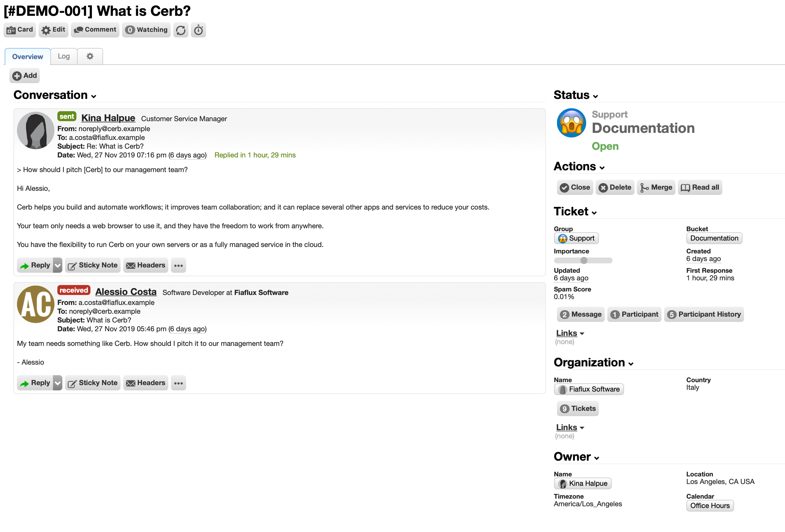The image size is (785, 532).
Task: Delete the ticket via Delete button
Action: pos(615,187)
